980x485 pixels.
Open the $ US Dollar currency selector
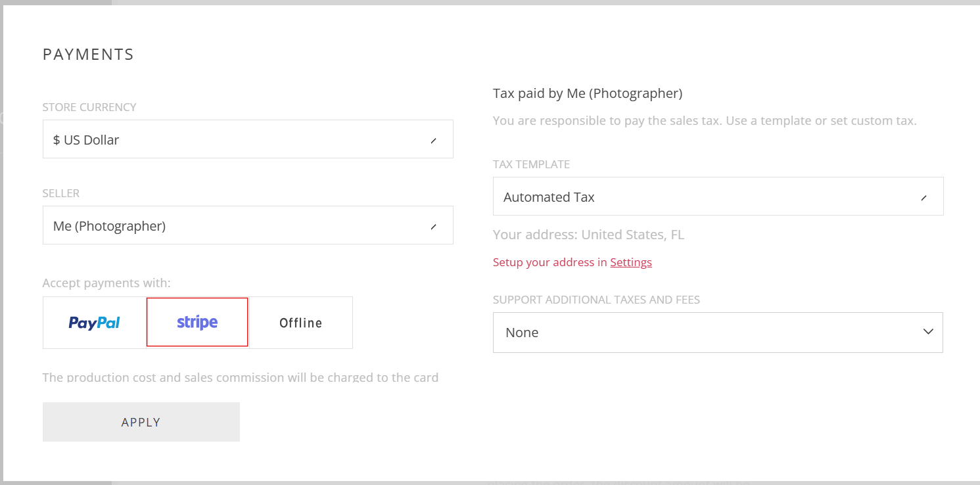[x=248, y=139]
